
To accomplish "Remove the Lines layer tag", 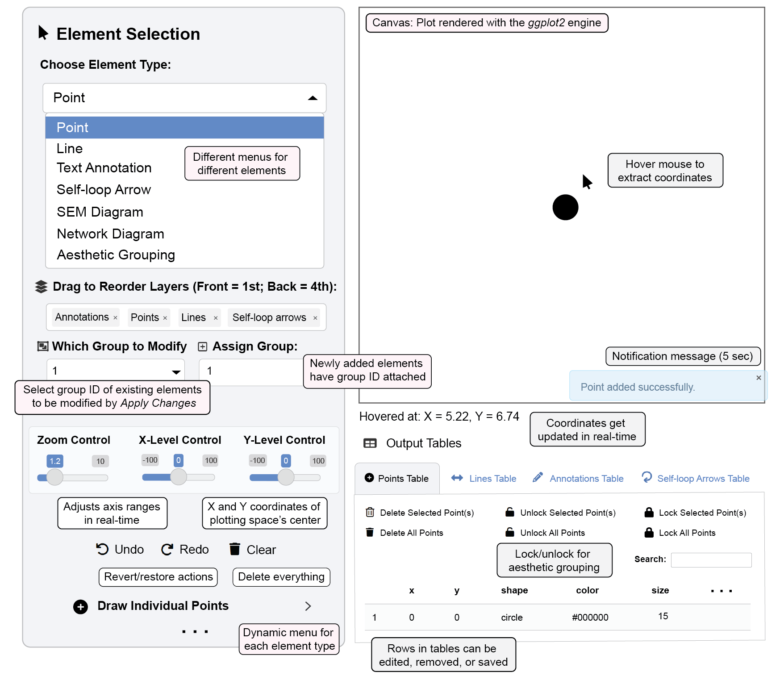I will tap(216, 318).
